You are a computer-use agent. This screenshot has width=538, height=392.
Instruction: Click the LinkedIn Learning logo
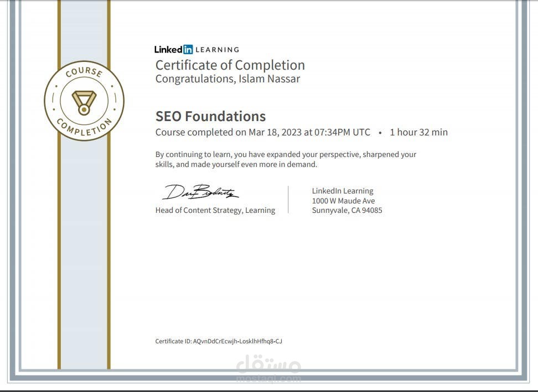[x=196, y=49]
